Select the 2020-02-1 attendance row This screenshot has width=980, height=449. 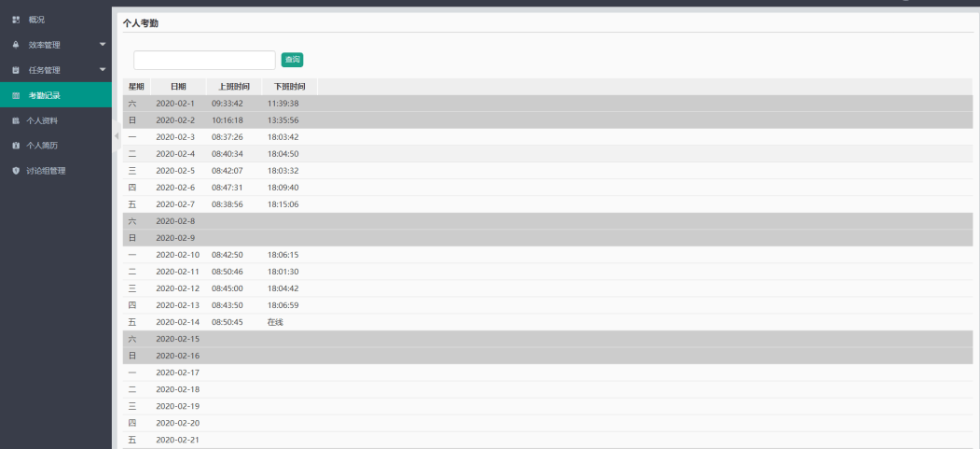coord(175,104)
